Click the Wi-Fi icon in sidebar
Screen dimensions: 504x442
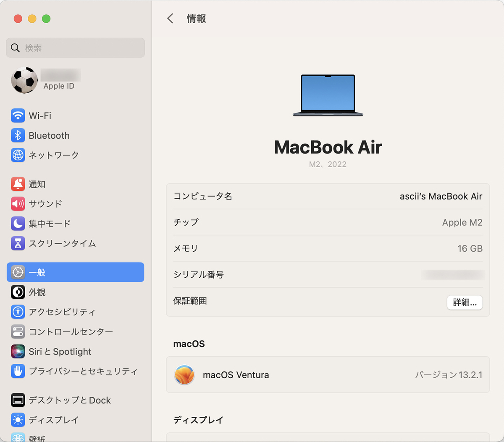18,116
